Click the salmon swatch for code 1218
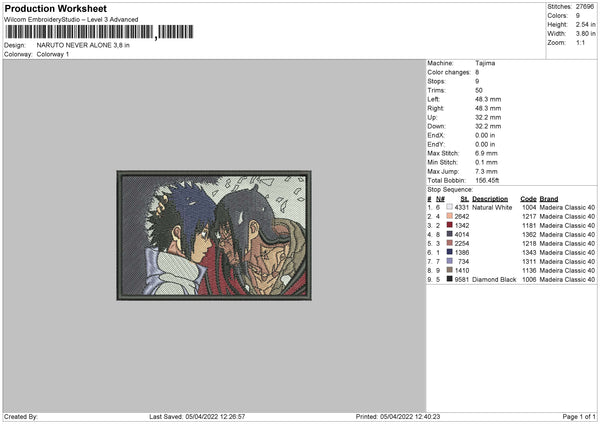 [449, 243]
